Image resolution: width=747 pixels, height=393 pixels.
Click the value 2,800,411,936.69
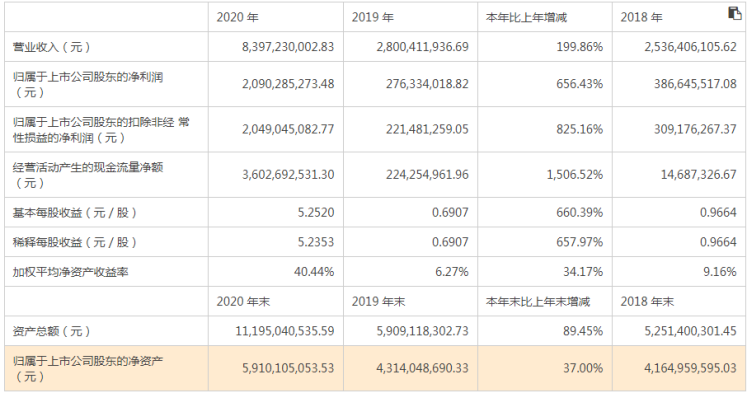click(x=423, y=47)
